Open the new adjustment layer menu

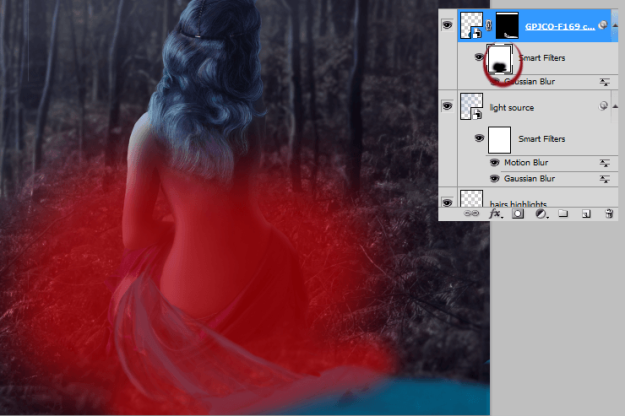click(541, 214)
